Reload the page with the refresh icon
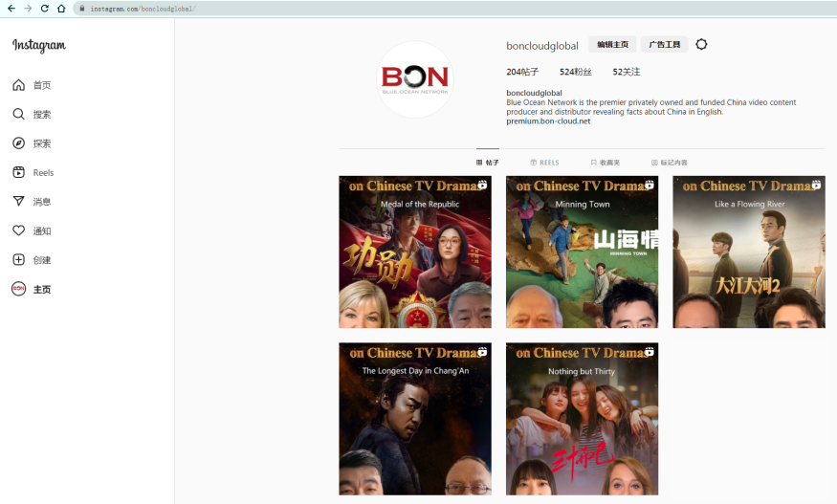Image resolution: width=837 pixels, height=504 pixels. 45,9
